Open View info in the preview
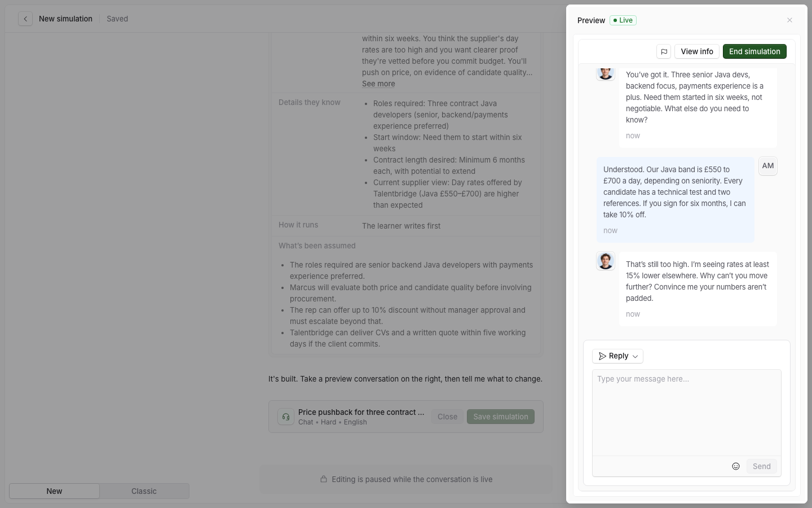The image size is (812, 508). tap(697, 51)
